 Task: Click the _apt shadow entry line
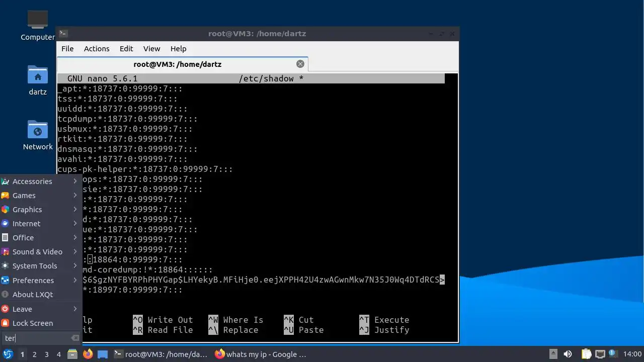(x=120, y=88)
